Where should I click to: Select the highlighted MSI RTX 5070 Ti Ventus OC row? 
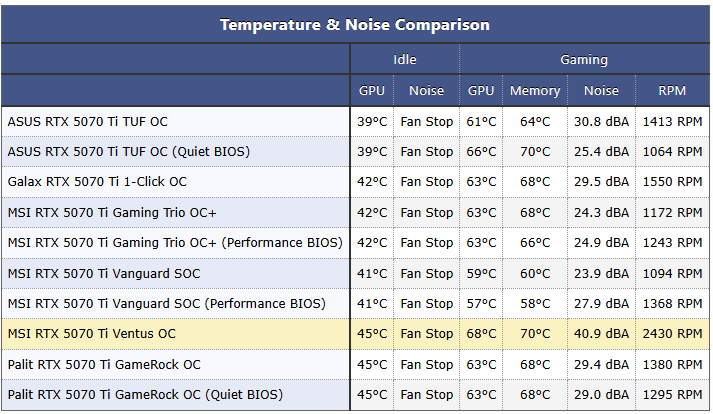tap(91, 334)
